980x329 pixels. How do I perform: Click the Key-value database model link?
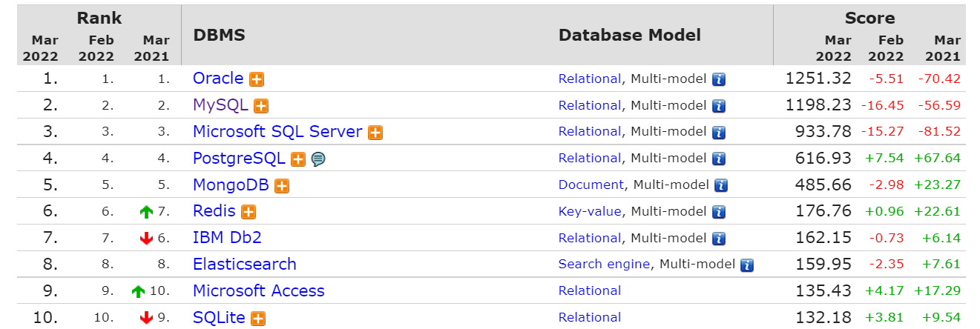click(x=590, y=211)
